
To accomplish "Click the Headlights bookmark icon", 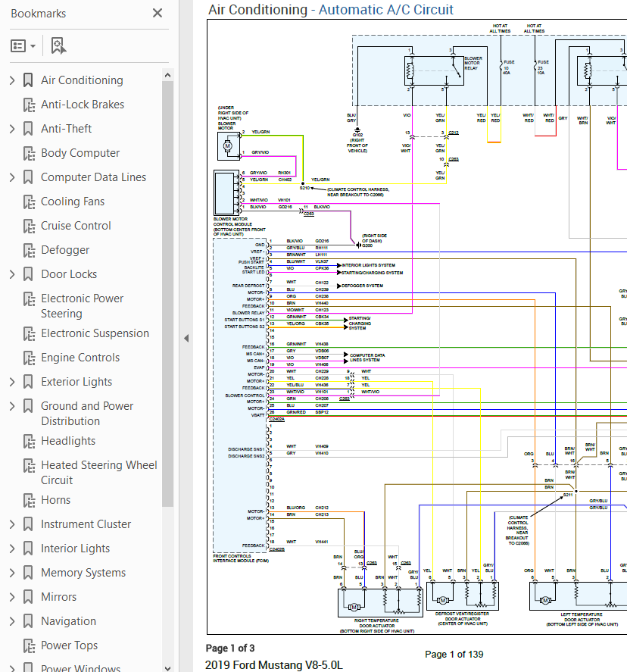I will [x=29, y=441].
